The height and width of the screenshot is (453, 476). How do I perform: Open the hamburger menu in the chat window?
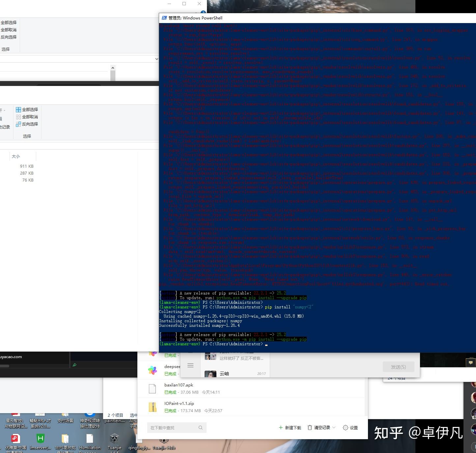tap(190, 365)
